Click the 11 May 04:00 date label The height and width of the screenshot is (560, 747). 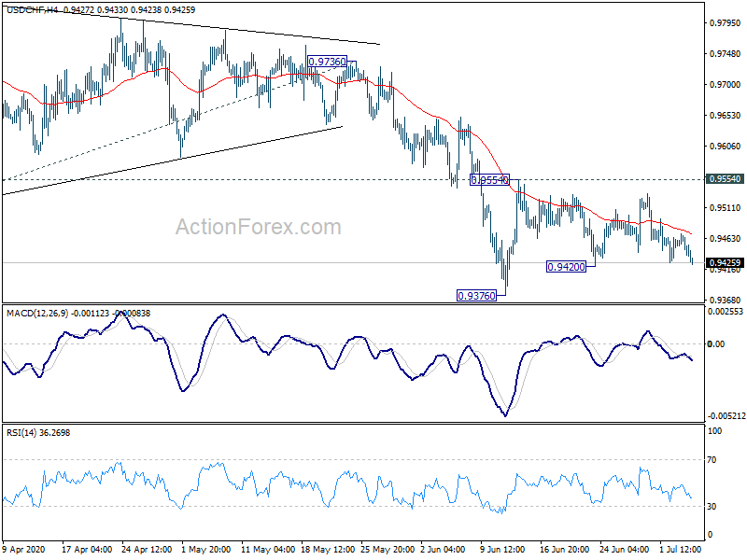(267, 550)
